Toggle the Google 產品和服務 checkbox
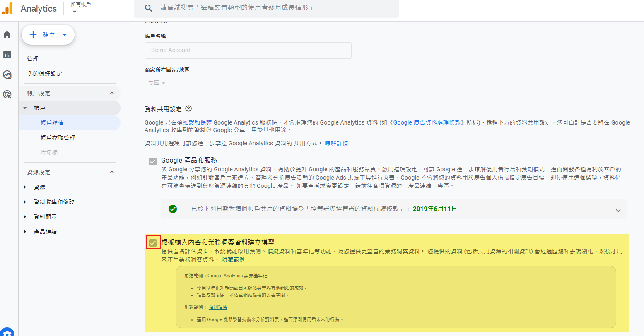The height and width of the screenshot is (336, 644). pos(153,161)
